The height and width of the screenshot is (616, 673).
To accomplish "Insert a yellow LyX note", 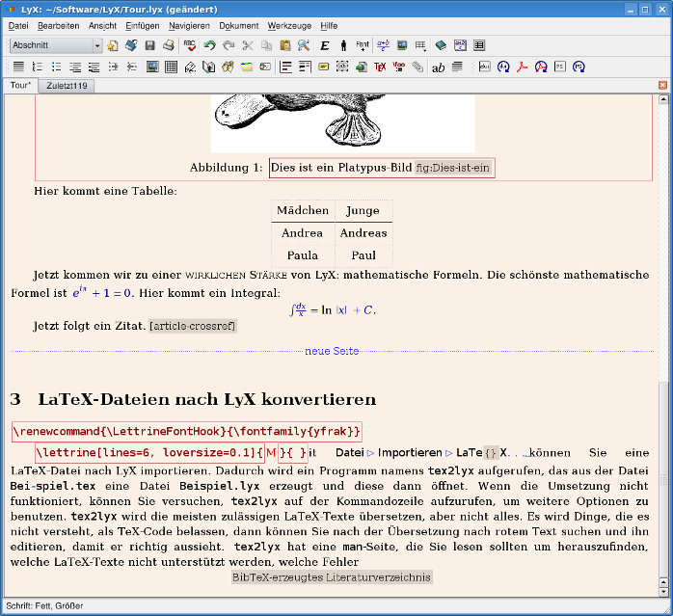I will point(324,67).
